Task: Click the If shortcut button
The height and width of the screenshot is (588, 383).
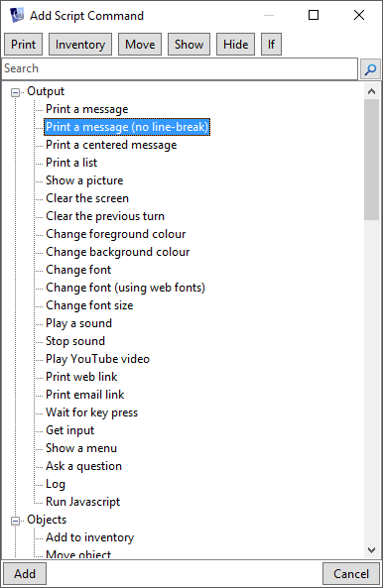Action: (271, 45)
